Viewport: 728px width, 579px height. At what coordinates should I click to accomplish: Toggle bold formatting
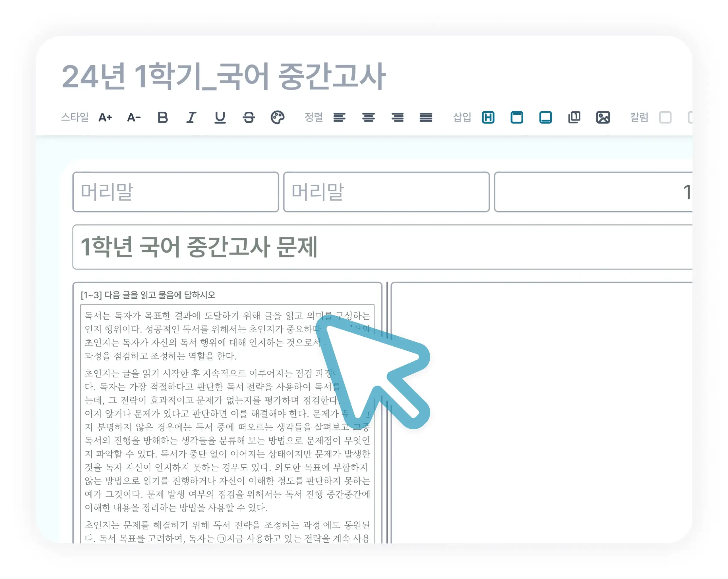[x=163, y=117]
